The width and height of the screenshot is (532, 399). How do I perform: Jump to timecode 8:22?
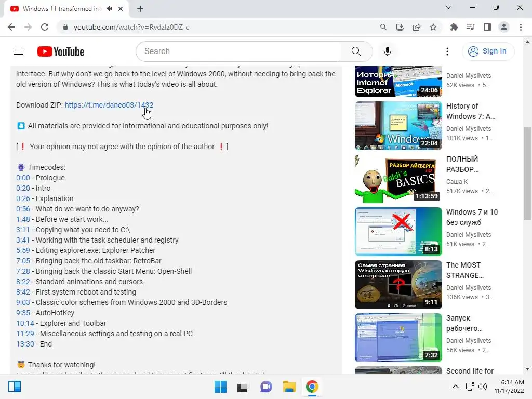[23, 282]
